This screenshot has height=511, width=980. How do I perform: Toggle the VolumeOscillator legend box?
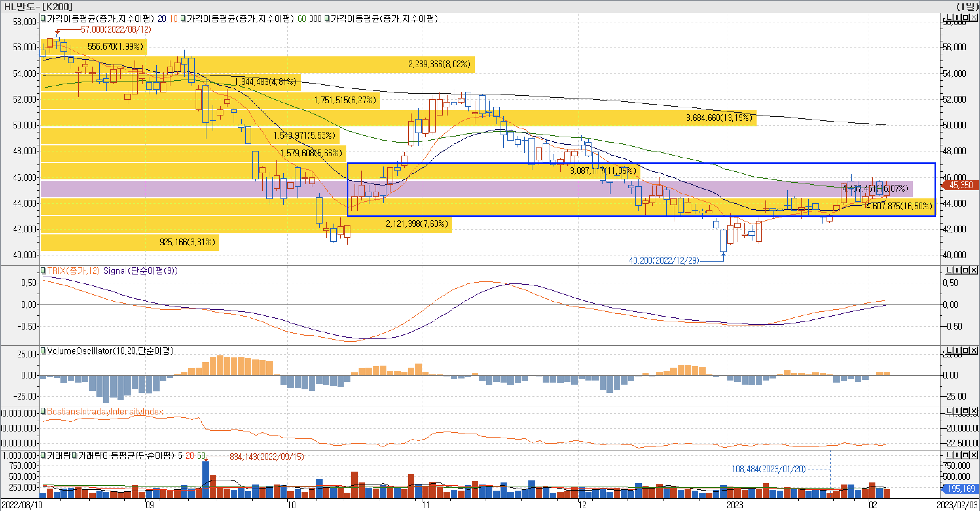tap(43, 351)
